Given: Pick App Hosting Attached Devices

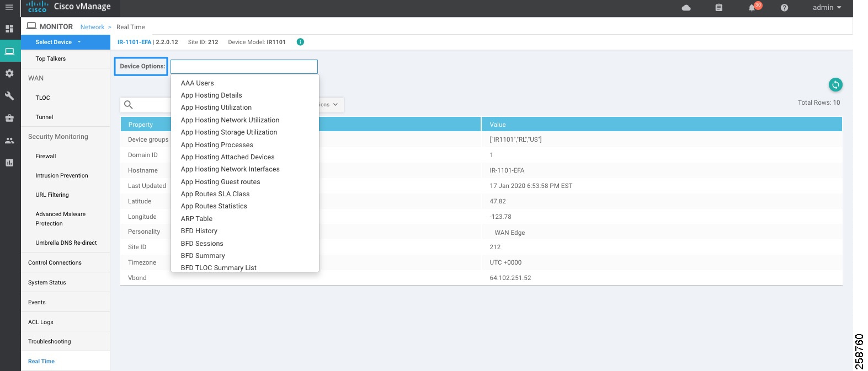Looking at the screenshot, I should 228,157.
